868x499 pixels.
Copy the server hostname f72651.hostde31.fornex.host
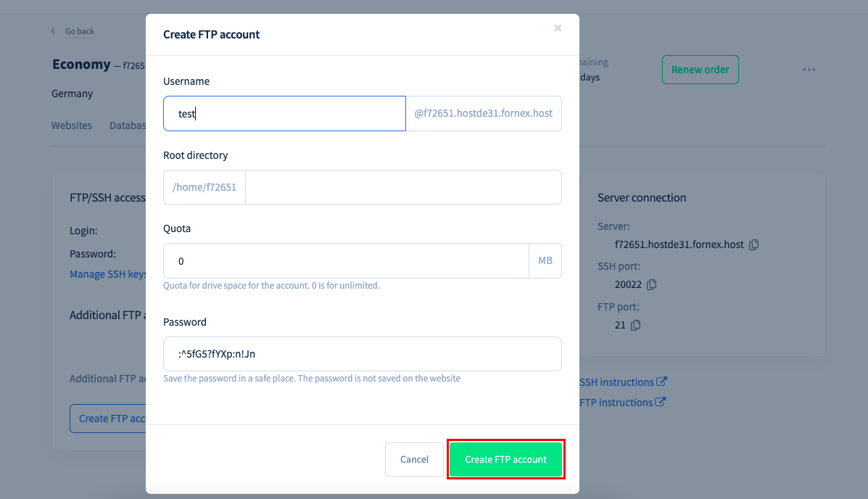(x=753, y=245)
